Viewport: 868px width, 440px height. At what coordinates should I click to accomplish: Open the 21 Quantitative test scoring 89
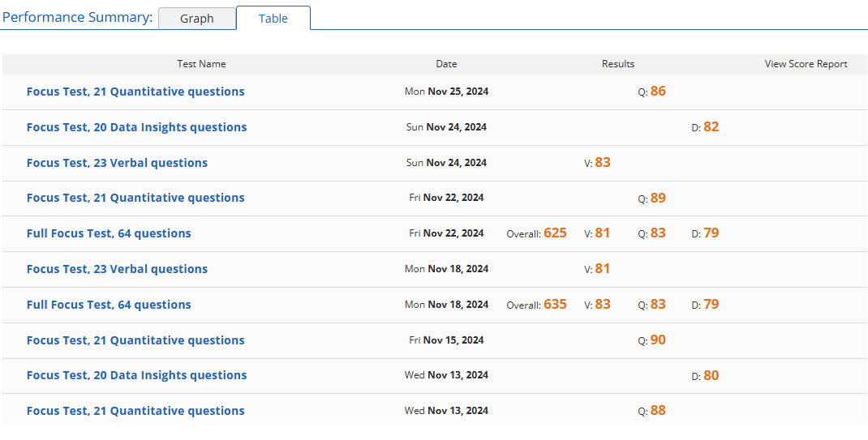pos(135,198)
